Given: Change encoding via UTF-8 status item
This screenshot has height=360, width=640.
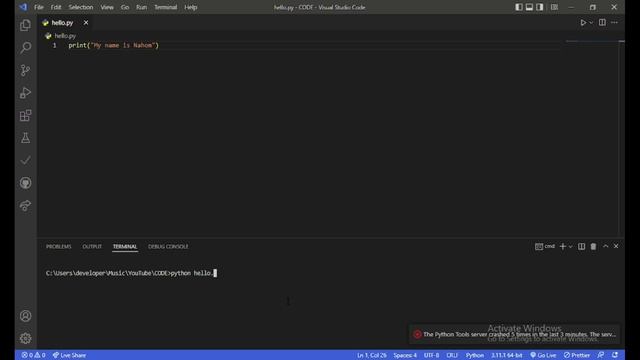Looking at the screenshot, I should [431, 355].
